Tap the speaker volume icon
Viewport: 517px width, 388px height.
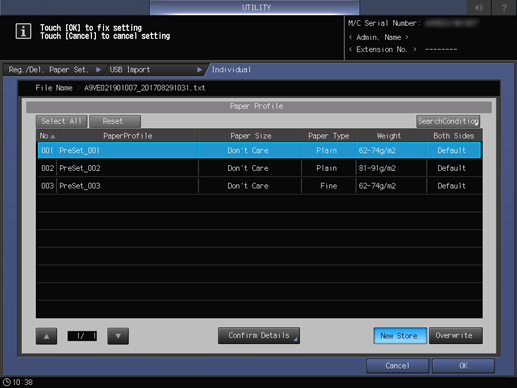coord(479,7)
